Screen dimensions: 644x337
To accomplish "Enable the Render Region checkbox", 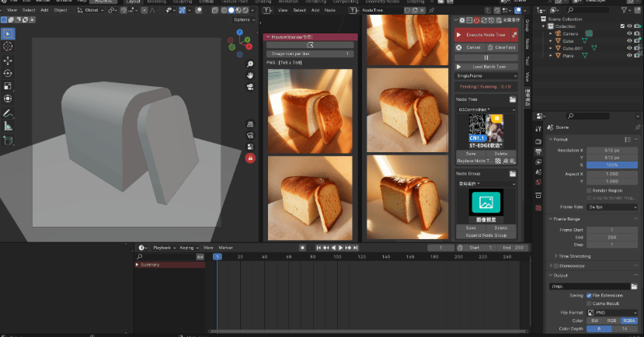I will click(x=588, y=189).
